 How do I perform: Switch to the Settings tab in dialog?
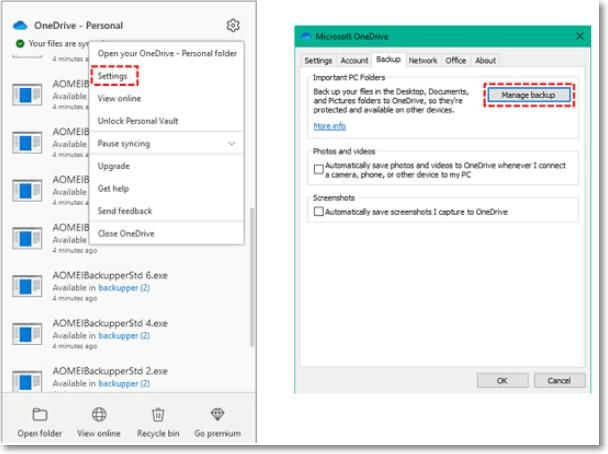318,60
